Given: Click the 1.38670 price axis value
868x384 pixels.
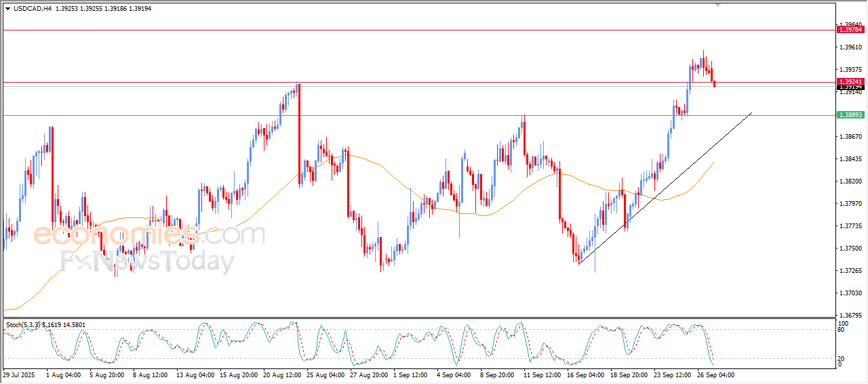Looking at the screenshot, I should click(x=850, y=137).
